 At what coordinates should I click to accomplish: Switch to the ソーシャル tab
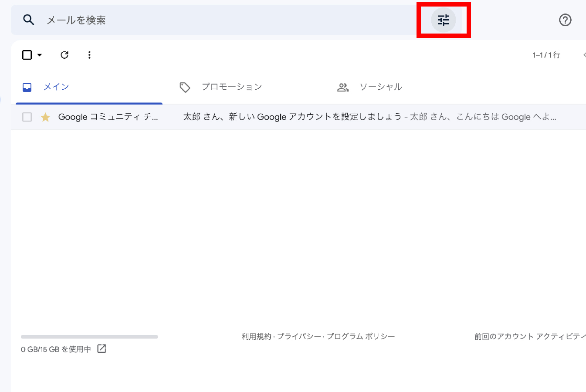[x=380, y=87]
